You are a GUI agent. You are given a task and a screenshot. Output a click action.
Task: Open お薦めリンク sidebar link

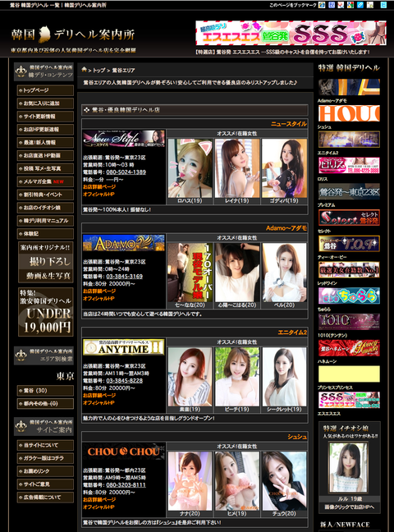pos(45,471)
